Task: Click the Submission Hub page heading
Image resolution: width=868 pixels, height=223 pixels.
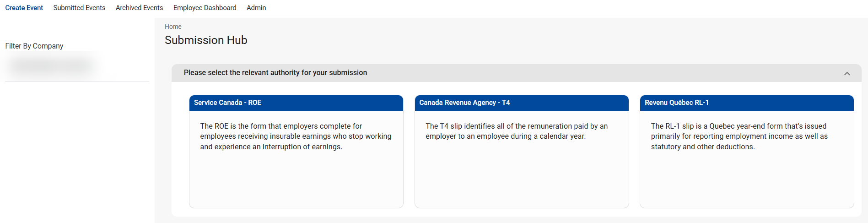Action: pyautogui.click(x=206, y=40)
